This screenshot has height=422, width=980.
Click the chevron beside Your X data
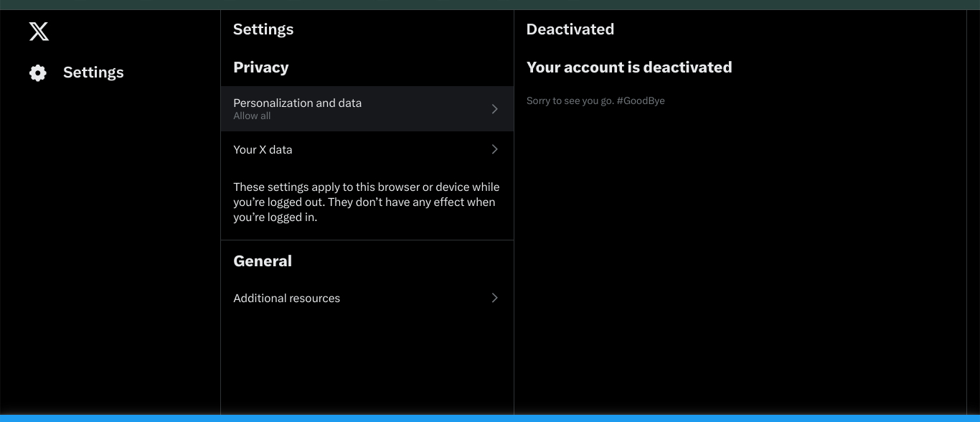[x=494, y=149]
